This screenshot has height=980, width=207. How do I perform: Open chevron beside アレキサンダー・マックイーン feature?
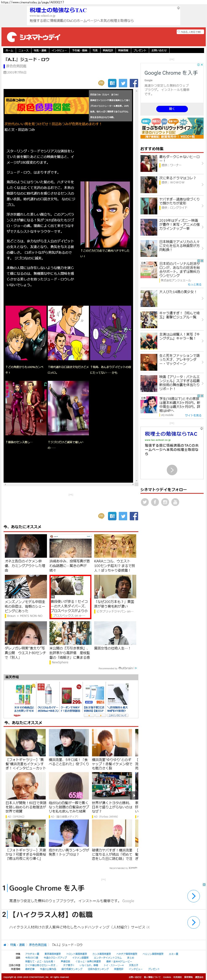pos(202,362)
